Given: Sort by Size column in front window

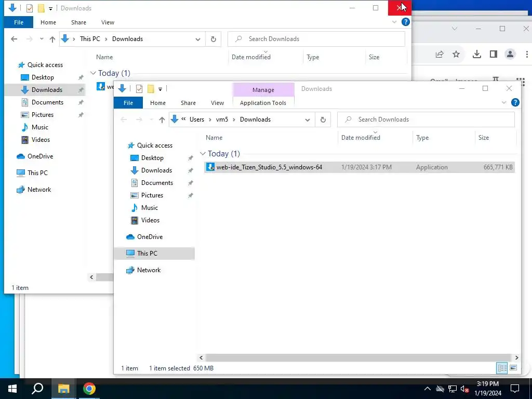Looking at the screenshot, I should click(484, 137).
